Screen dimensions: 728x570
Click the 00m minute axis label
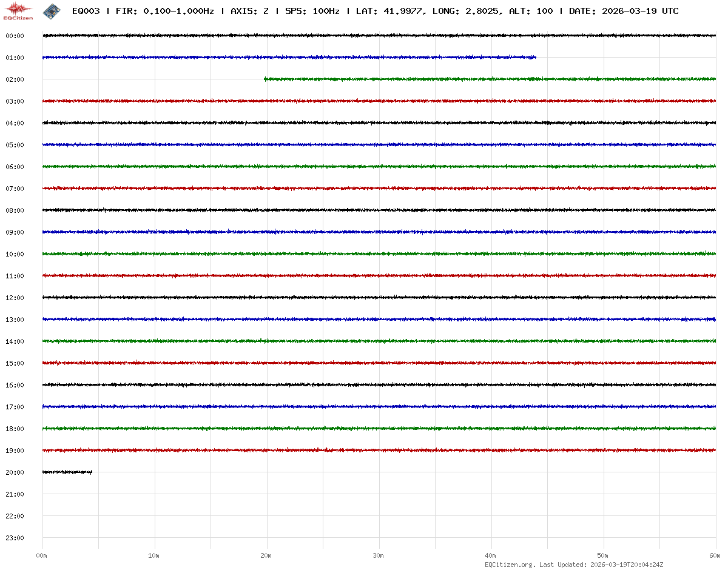click(x=41, y=556)
